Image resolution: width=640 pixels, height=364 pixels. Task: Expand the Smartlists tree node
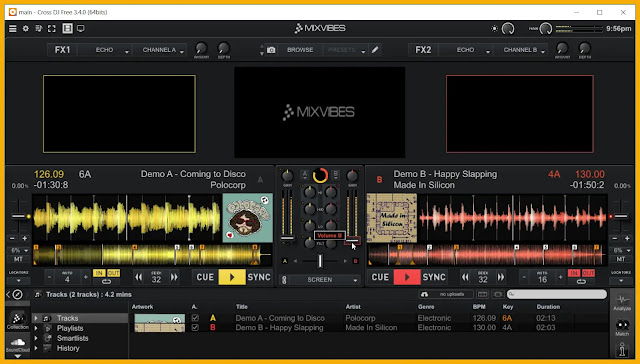(x=36, y=338)
